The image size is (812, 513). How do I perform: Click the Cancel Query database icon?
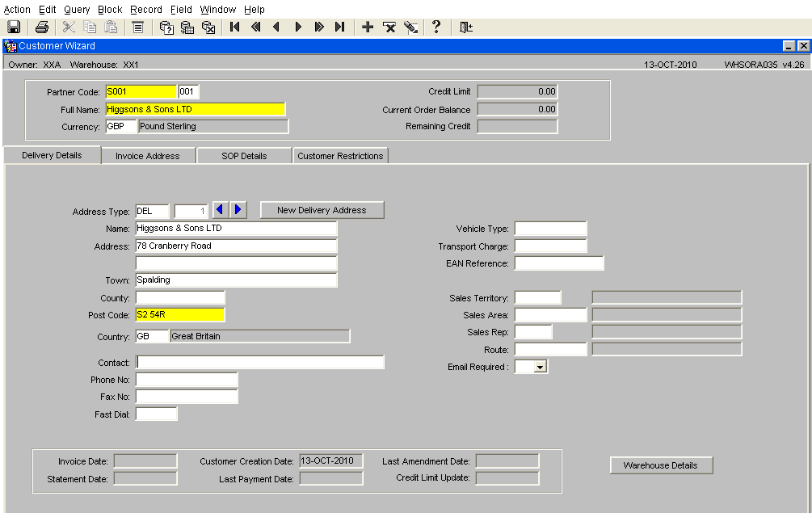[x=208, y=27]
